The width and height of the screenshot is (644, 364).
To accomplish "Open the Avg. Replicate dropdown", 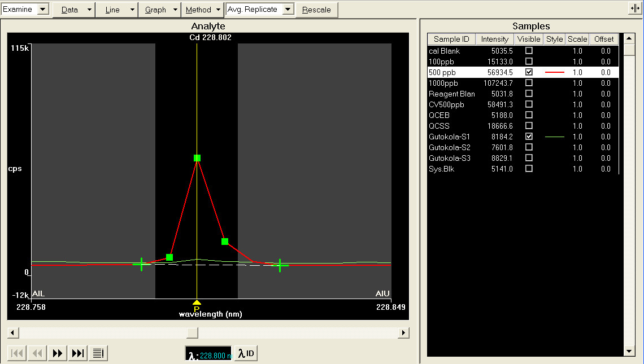I will click(x=288, y=10).
